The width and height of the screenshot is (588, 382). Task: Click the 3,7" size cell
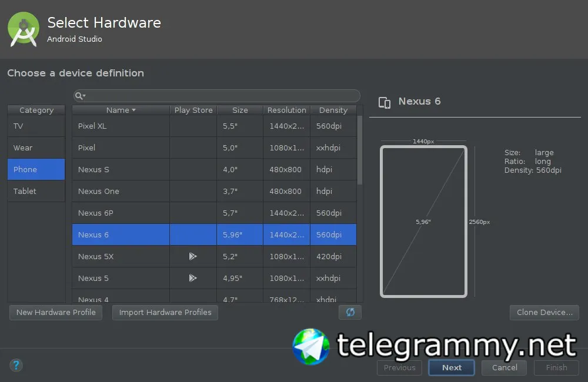[240, 191]
